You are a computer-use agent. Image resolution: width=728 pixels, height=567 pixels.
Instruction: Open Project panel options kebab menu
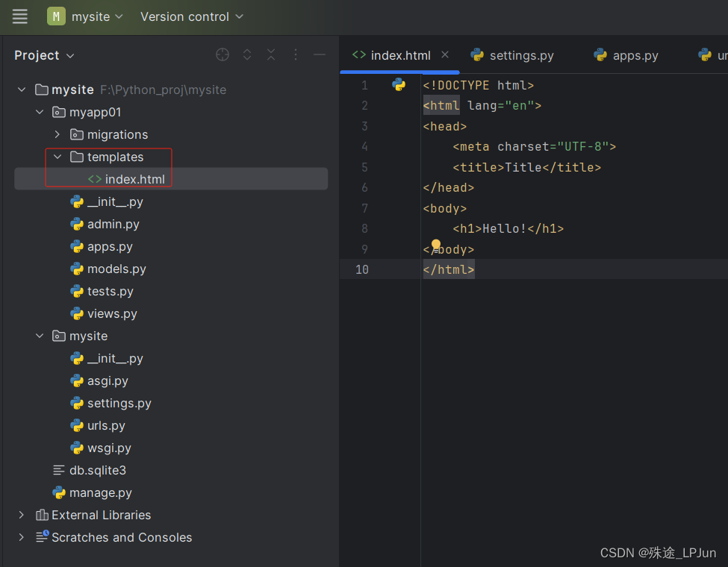[x=295, y=54]
